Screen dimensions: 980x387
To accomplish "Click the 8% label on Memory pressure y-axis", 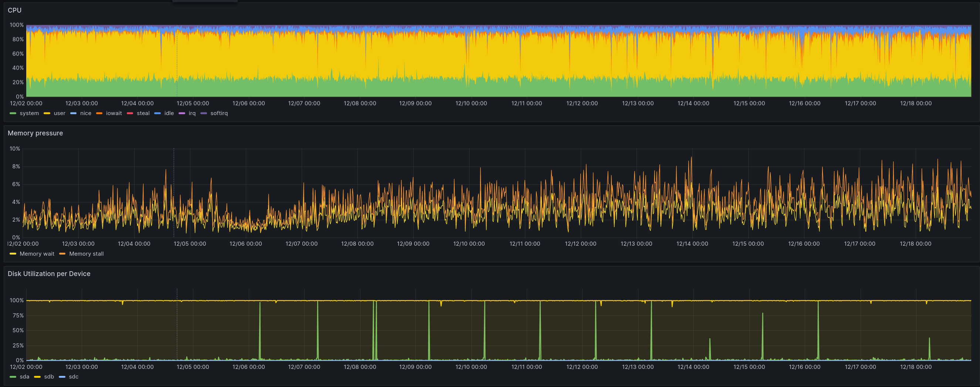I will pos(16,166).
